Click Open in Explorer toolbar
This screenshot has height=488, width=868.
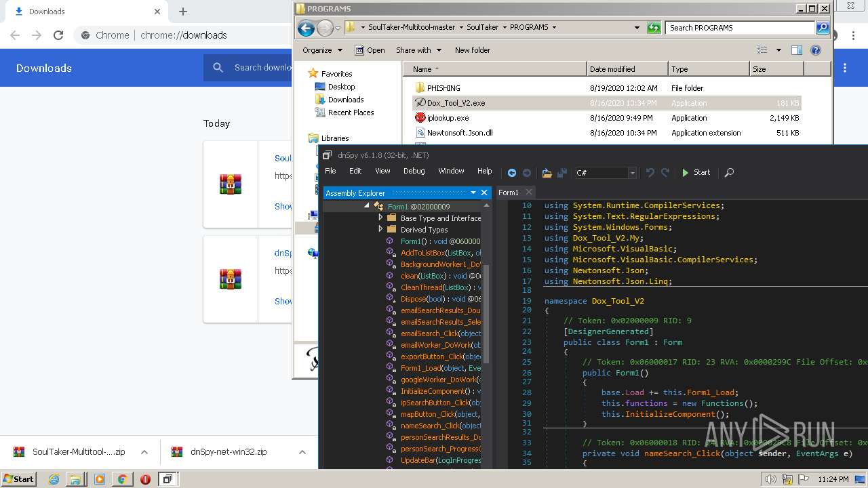click(370, 50)
